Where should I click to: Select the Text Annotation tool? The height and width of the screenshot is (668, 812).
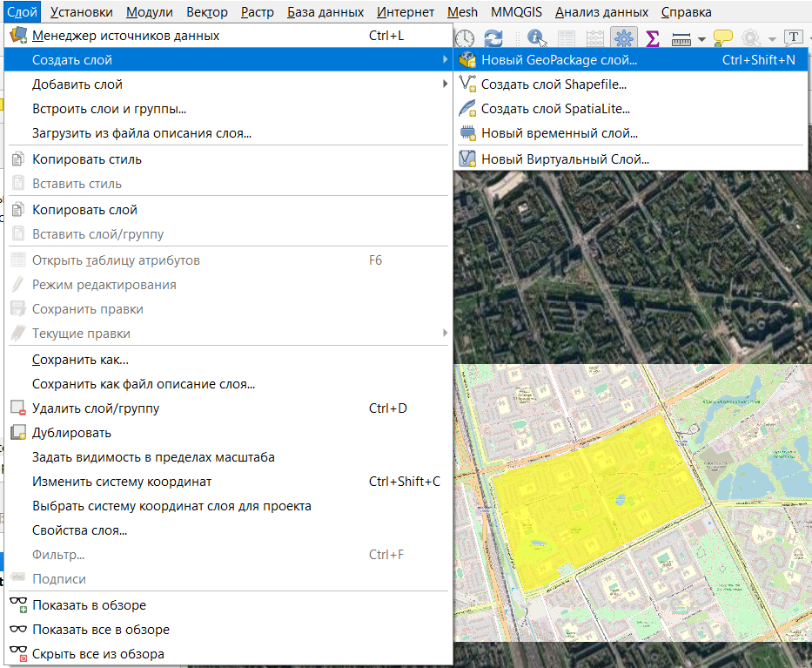tap(793, 37)
